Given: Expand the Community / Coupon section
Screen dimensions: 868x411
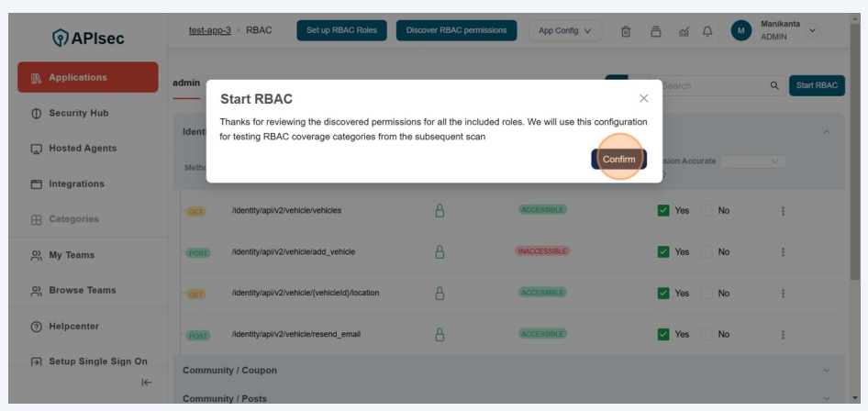Looking at the screenshot, I should [x=829, y=371].
